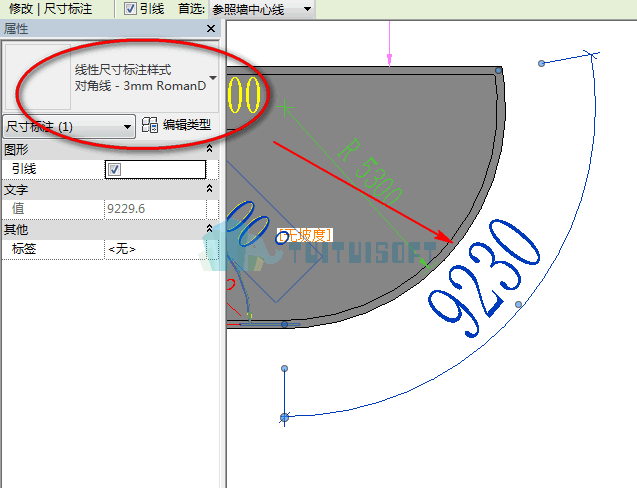The width and height of the screenshot is (637, 488).
Task: Collapse the 文字 section
Action: pos(210,189)
